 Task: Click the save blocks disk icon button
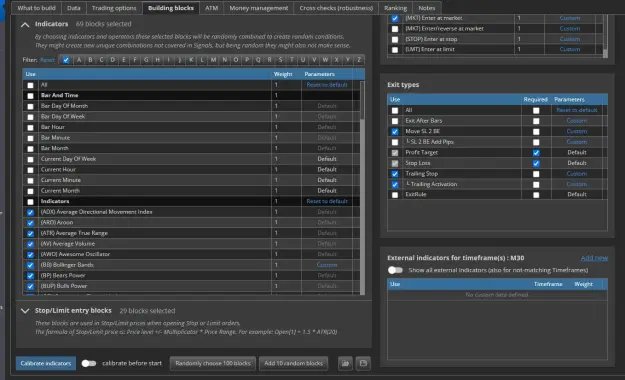tap(363, 363)
